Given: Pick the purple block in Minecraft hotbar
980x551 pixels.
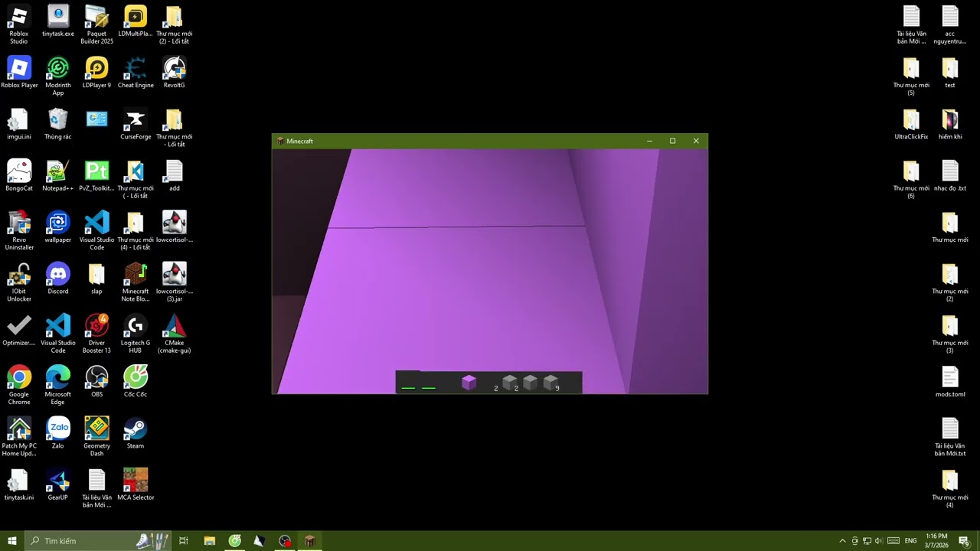Looking at the screenshot, I should (469, 383).
